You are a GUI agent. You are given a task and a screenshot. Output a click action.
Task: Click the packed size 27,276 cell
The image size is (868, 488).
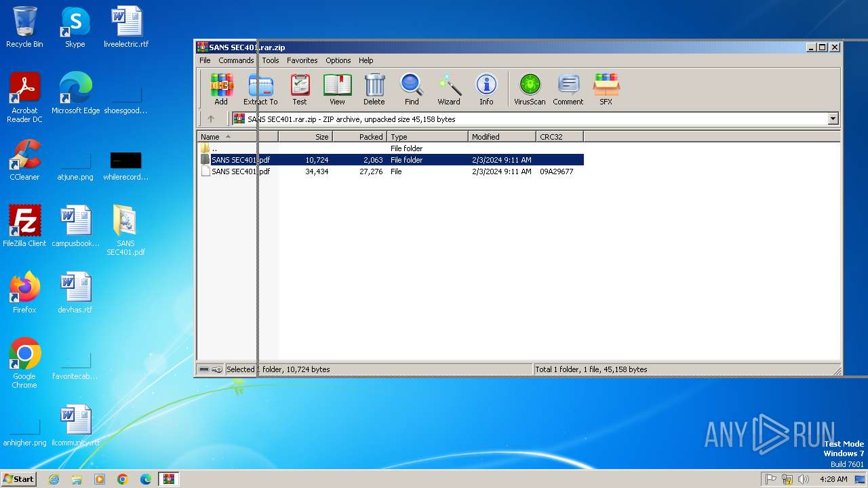click(x=370, y=171)
